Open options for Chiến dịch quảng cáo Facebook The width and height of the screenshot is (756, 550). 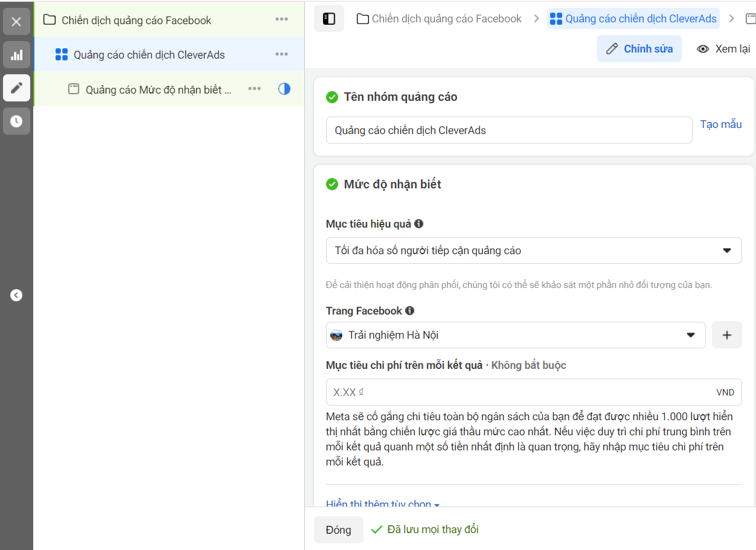[x=281, y=19]
